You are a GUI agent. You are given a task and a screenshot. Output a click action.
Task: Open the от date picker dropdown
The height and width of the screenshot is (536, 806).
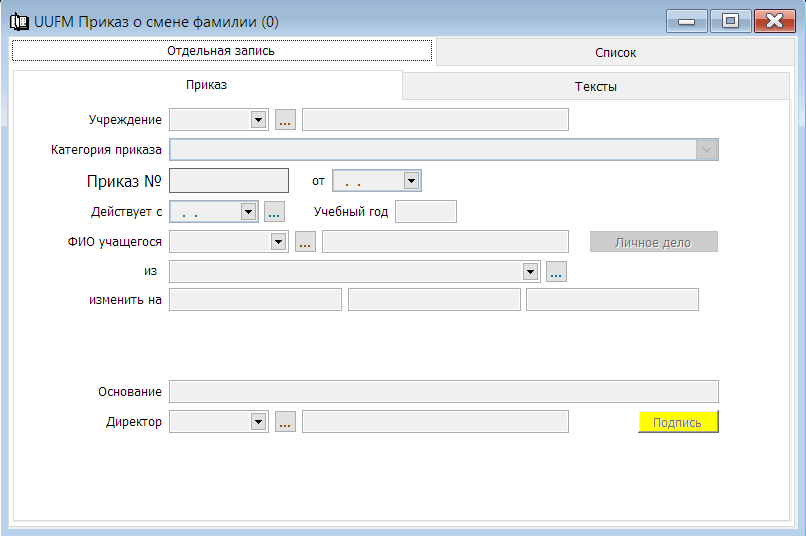[411, 180]
